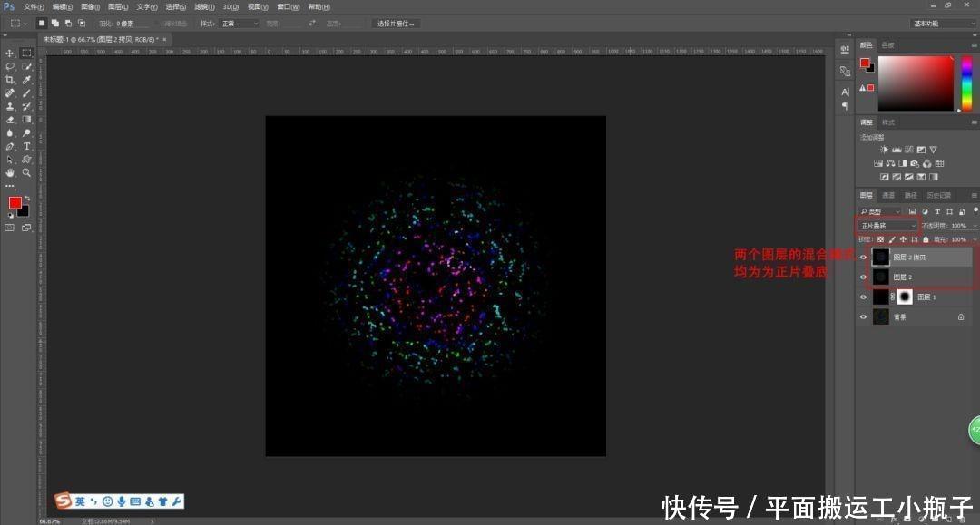
Task: Hide the 图层 2 拷贝 layer
Action: (x=863, y=258)
